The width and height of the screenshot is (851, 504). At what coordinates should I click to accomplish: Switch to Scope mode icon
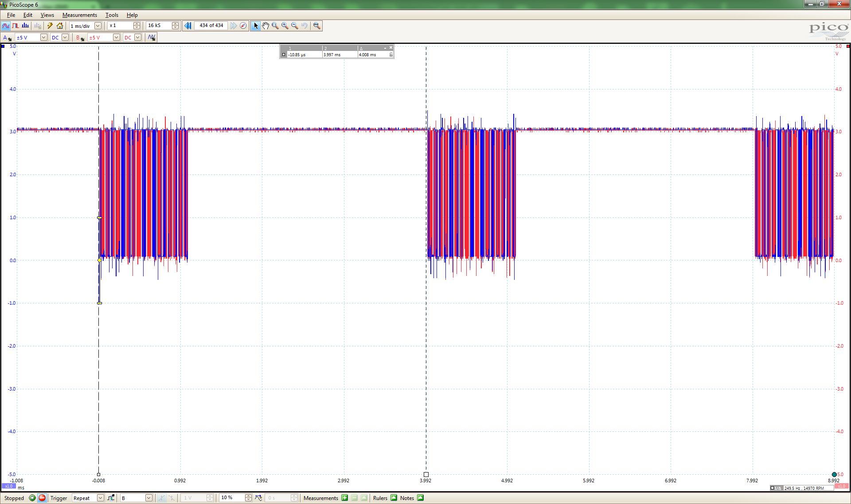6,26
